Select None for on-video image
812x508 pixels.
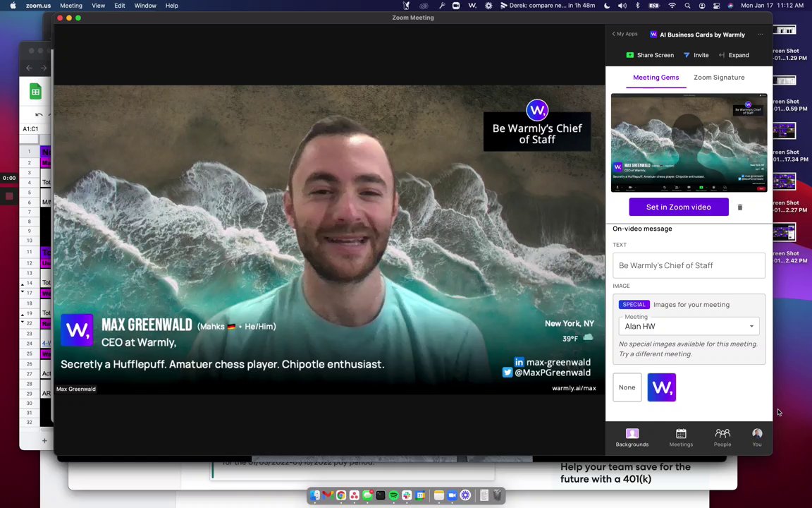click(627, 387)
